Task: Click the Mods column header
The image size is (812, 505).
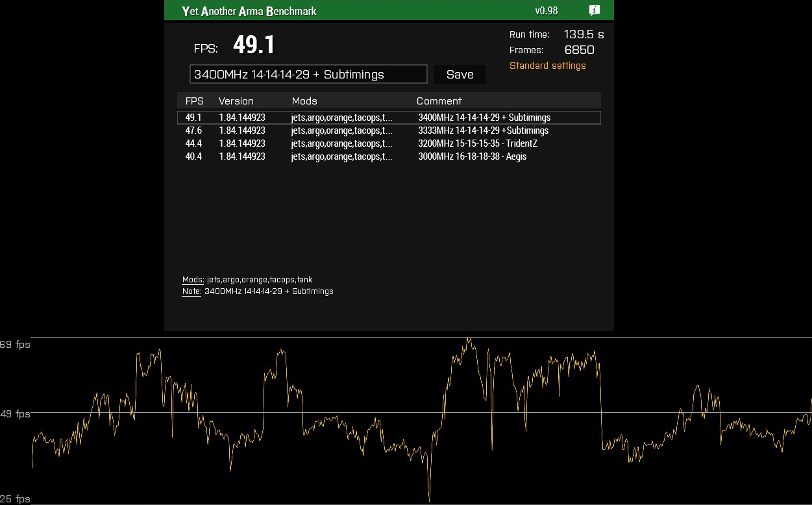Action: (x=304, y=101)
